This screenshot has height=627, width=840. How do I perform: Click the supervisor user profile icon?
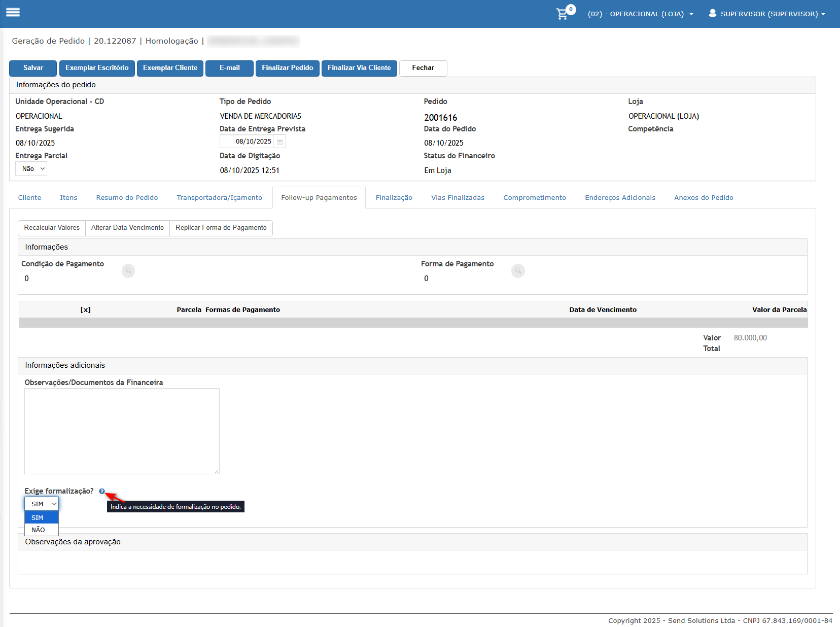coord(713,13)
